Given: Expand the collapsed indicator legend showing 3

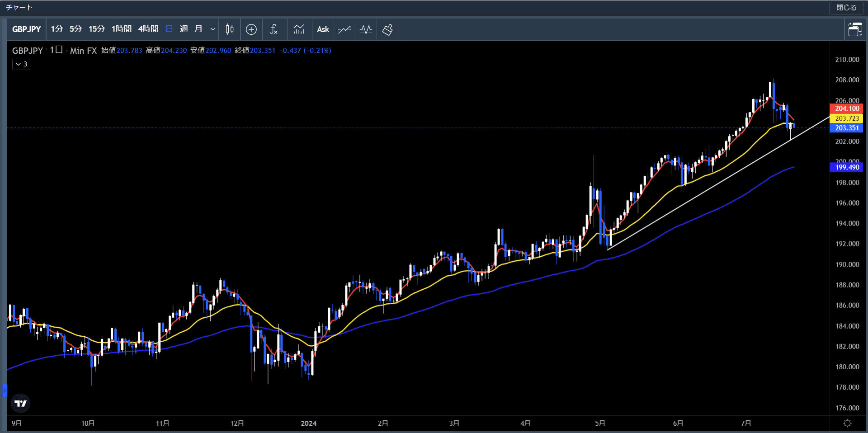Looking at the screenshot, I should [x=21, y=64].
